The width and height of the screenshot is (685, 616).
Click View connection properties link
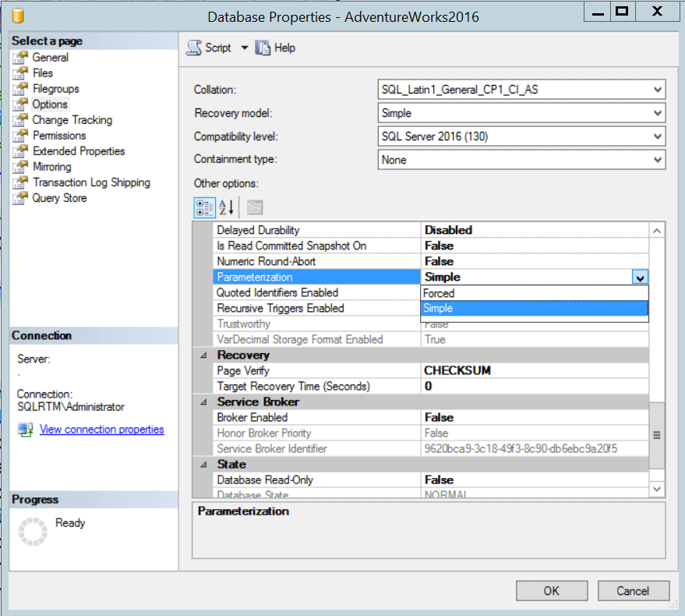102,430
